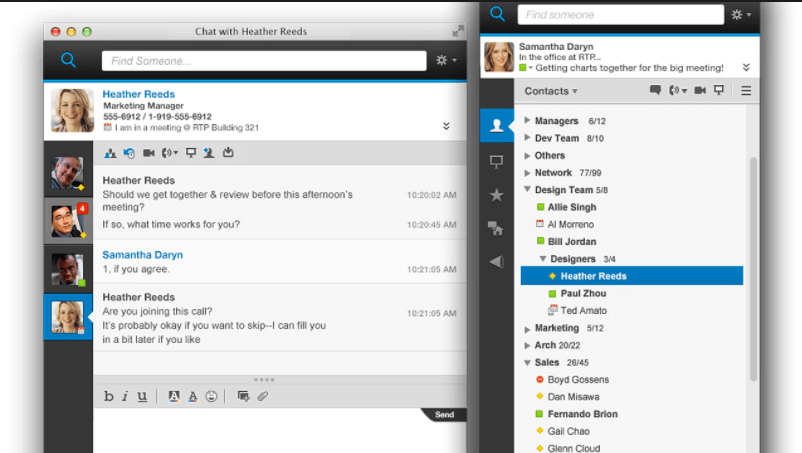
Task: Switch to meetings screen tab in sidebar
Action: 496,162
